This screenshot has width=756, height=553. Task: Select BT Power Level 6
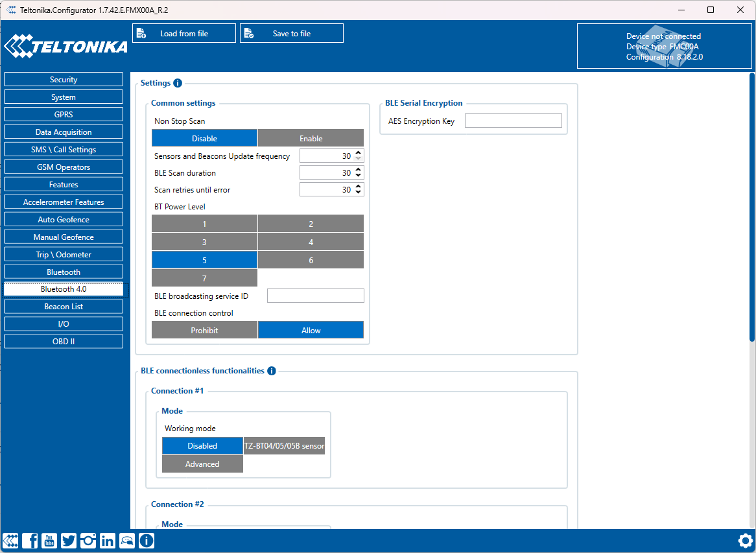311,261
